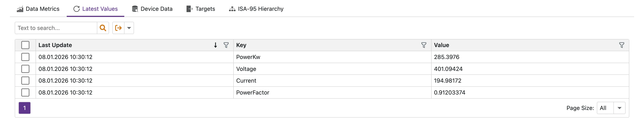Viewport: 644px width, 131px height.
Task: Open the Key column filter icon
Action: point(424,45)
